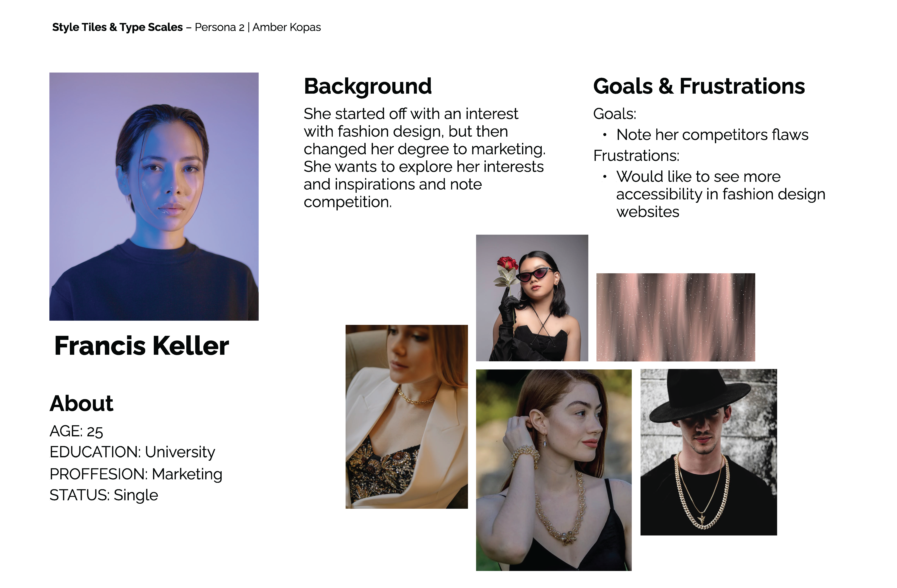Click the Goals & Frustrations heading
The height and width of the screenshot is (588, 897).
699,86
